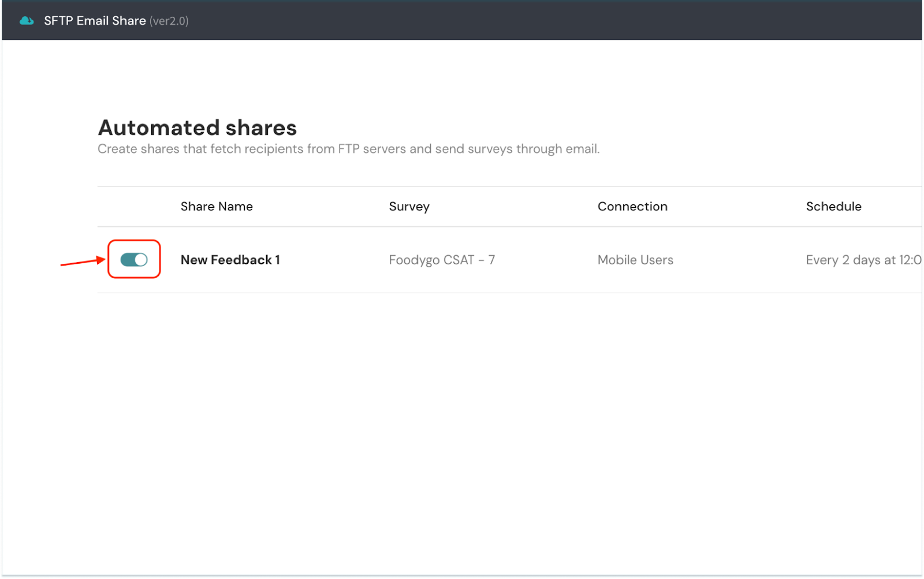Disable the New Feedback 1 share toggle

(x=133, y=260)
